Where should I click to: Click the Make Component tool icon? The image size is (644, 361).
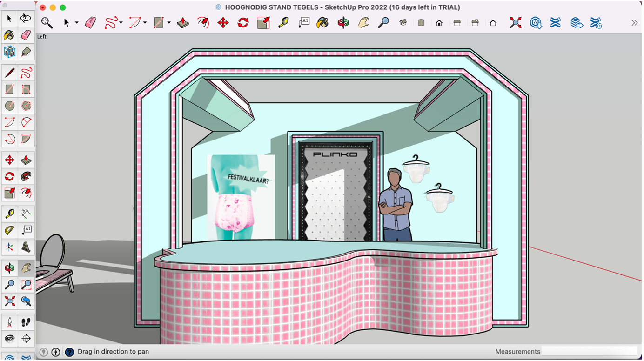click(9, 52)
